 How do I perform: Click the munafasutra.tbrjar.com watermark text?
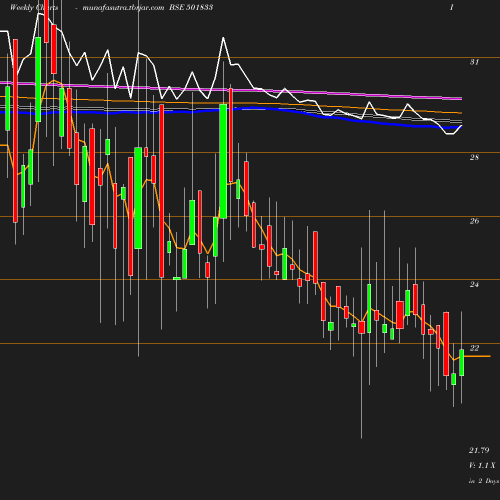(x=123, y=7)
